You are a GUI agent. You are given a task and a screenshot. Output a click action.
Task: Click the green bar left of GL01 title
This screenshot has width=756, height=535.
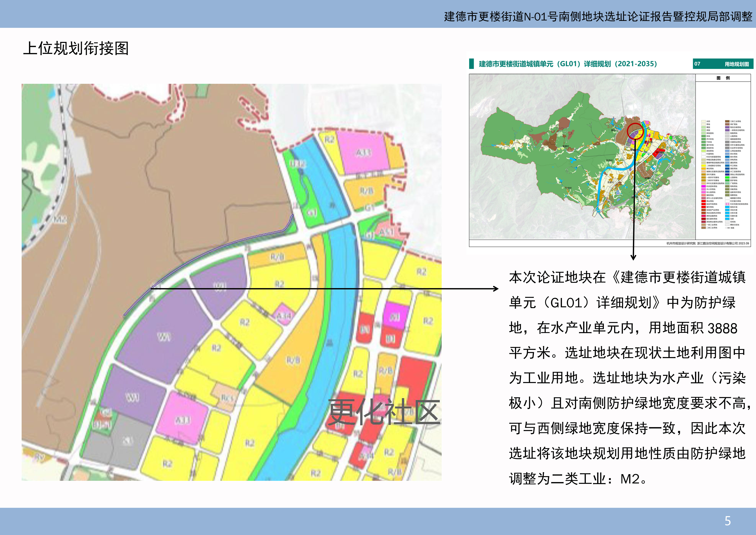[471, 64]
